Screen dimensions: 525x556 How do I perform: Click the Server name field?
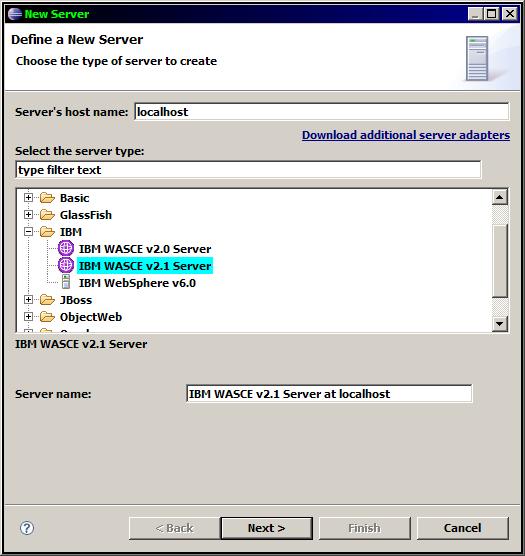pos(329,394)
